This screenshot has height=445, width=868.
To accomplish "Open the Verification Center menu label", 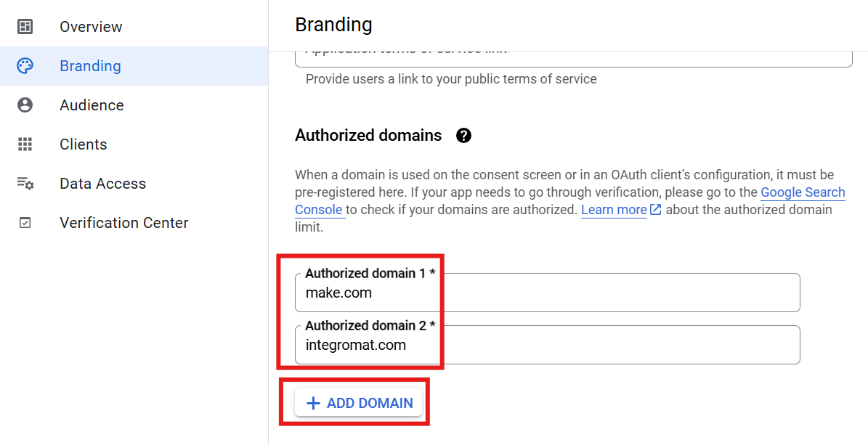I will pos(124,223).
